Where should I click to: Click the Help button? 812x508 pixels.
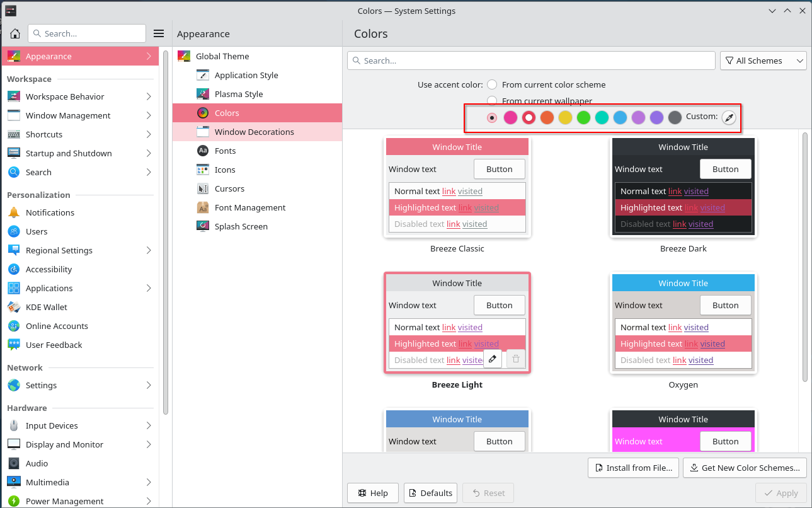point(372,493)
